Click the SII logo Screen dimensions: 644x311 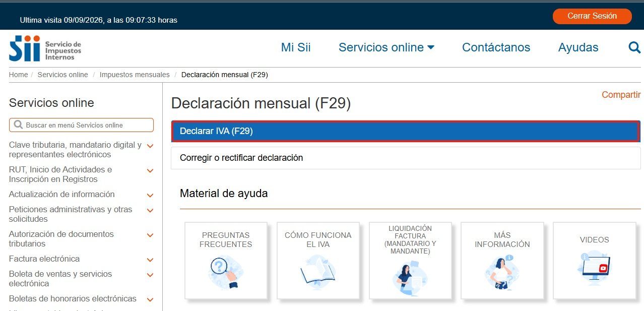coord(45,48)
